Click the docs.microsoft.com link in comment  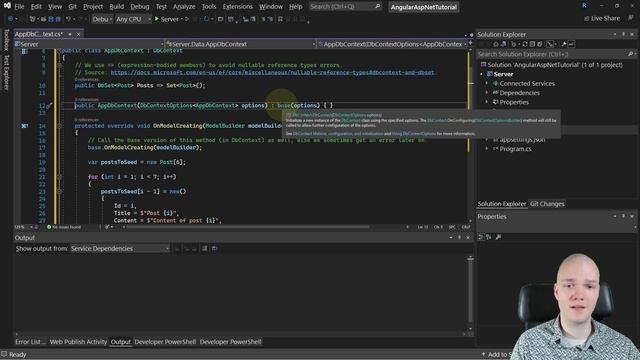(x=272, y=72)
